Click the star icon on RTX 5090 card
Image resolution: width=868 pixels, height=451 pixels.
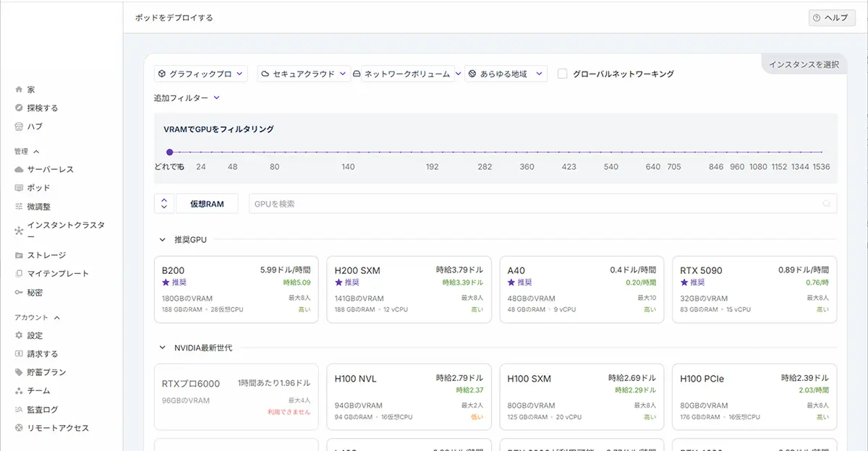[684, 282]
